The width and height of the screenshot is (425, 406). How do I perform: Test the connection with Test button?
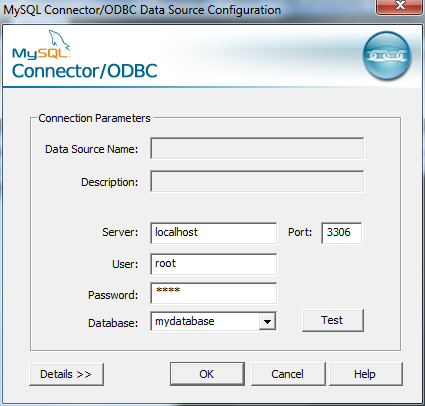tap(332, 320)
